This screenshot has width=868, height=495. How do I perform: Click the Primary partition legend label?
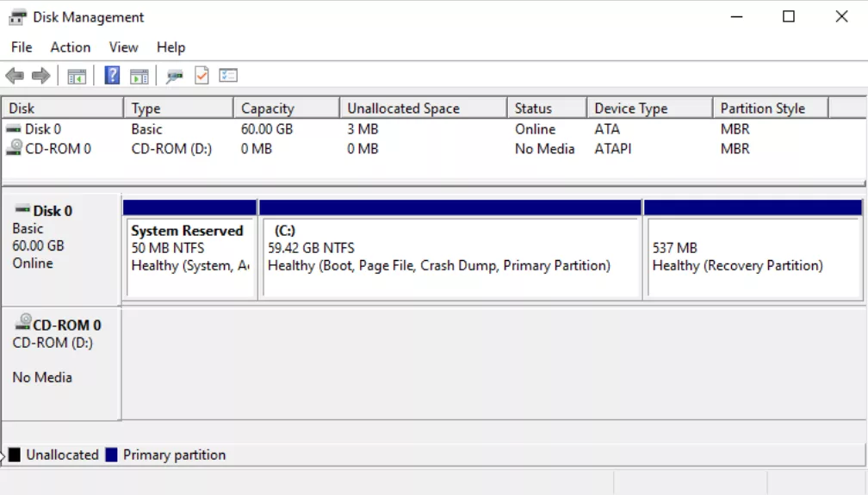(x=174, y=455)
